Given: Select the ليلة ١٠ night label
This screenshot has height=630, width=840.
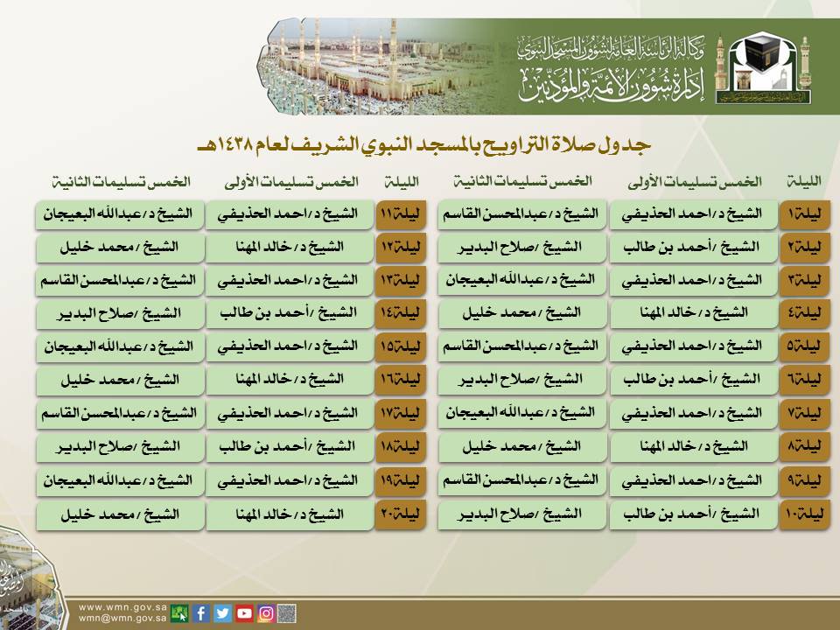Looking at the screenshot, I should [803, 514].
